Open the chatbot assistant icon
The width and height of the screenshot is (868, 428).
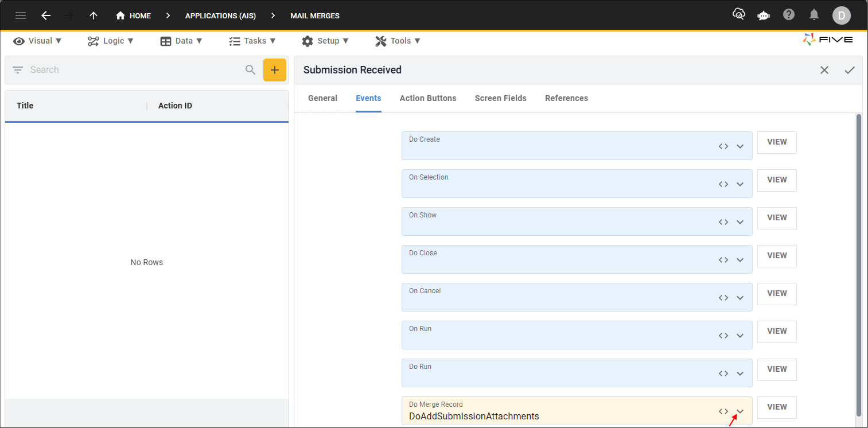763,15
